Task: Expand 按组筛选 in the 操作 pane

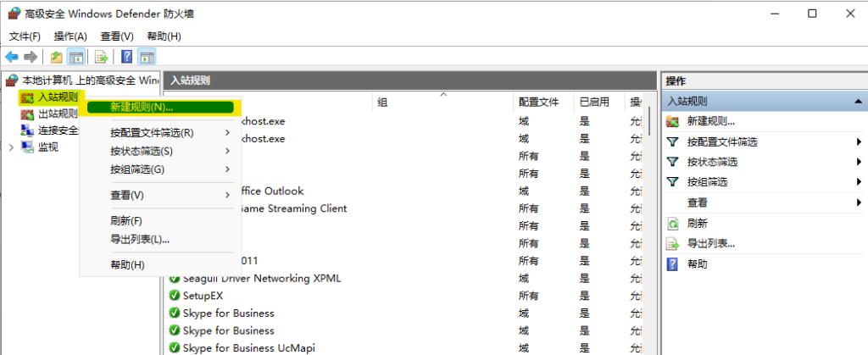Action: tap(859, 182)
